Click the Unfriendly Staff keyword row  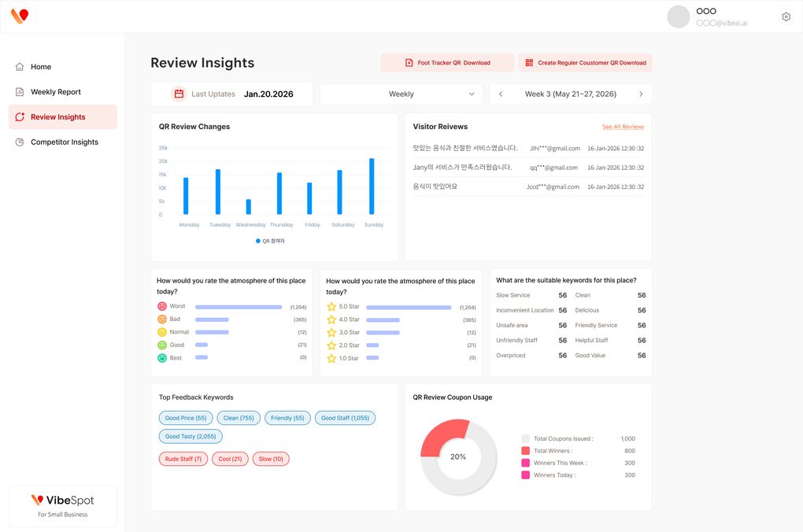click(531, 341)
